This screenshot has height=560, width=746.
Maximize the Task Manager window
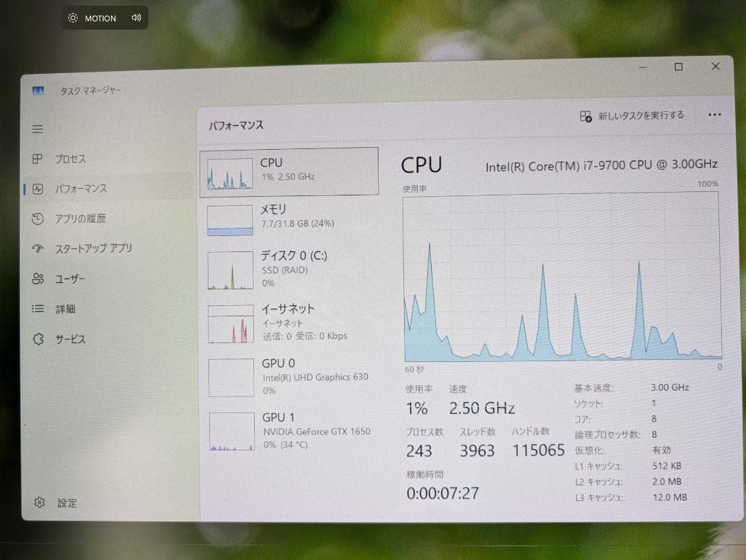678,66
